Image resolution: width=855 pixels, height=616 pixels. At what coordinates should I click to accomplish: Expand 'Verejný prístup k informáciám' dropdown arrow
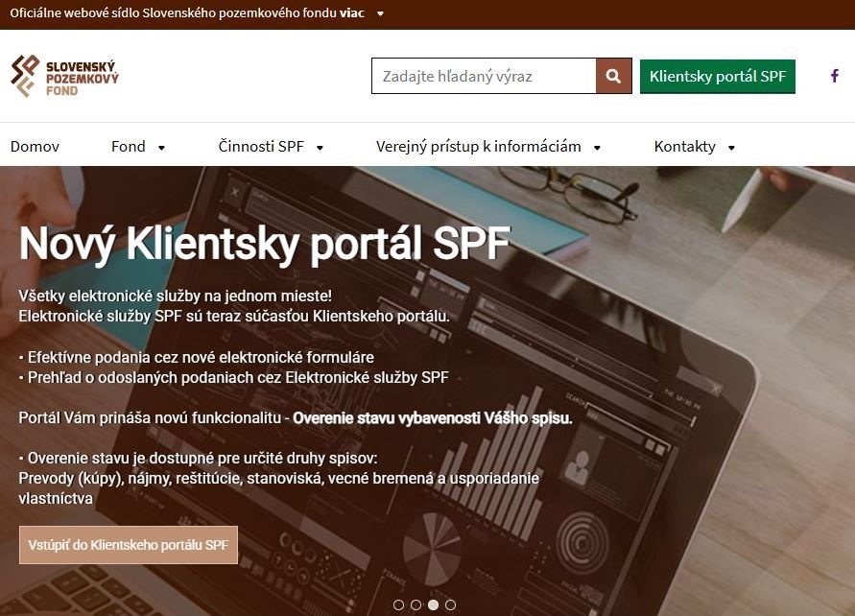click(597, 148)
